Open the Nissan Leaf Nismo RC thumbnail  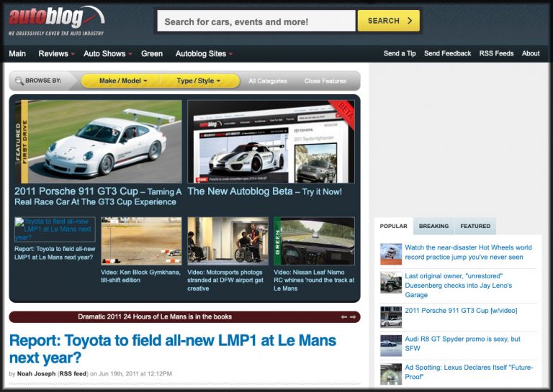(314, 241)
